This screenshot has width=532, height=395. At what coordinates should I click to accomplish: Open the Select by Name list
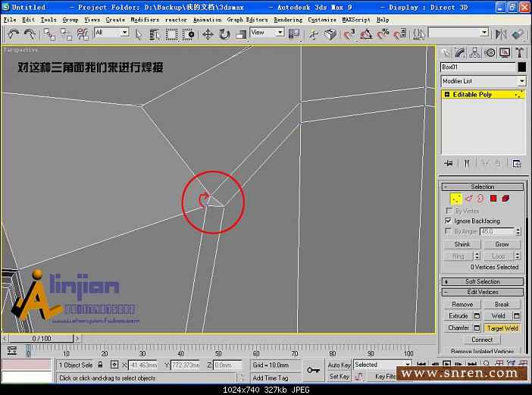[155, 34]
